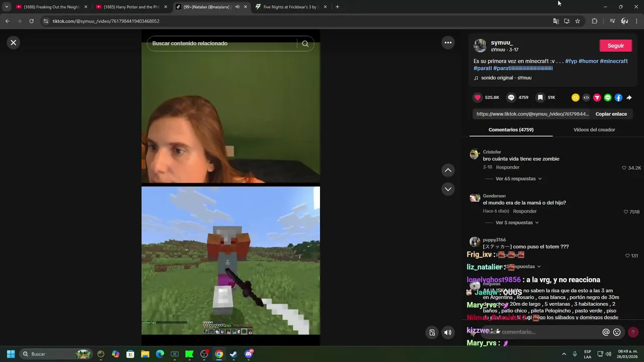The image size is (644, 362).
Task: Reply to Cristofer's comment
Action: coord(508,167)
